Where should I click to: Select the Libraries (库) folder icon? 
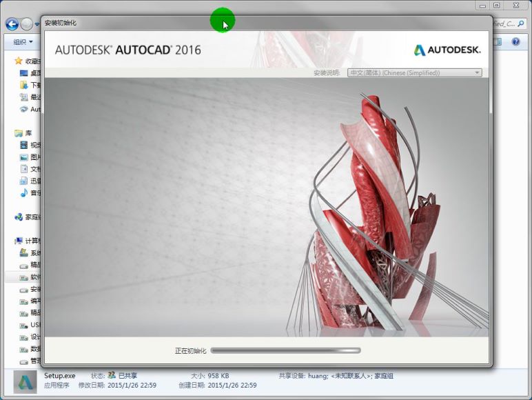coord(19,133)
